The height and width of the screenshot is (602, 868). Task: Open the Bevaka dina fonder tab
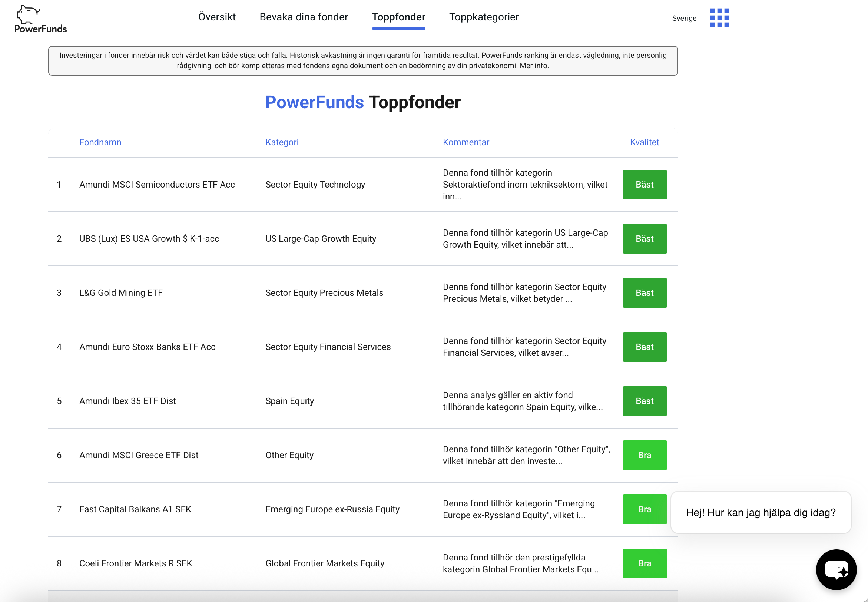[304, 17]
